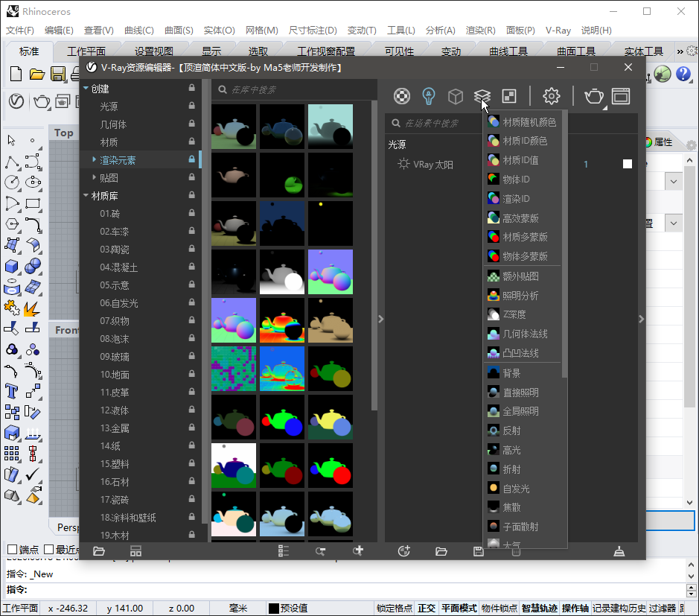This screenshot has width=699, height=616.
Task: Select the VRay 太阳 light entry
Action: tap(433, 164)
